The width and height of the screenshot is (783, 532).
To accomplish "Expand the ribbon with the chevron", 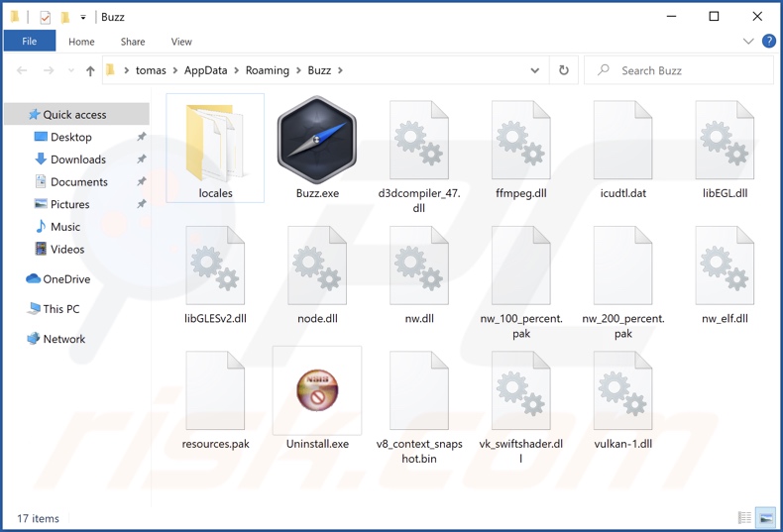I will 748,42.
